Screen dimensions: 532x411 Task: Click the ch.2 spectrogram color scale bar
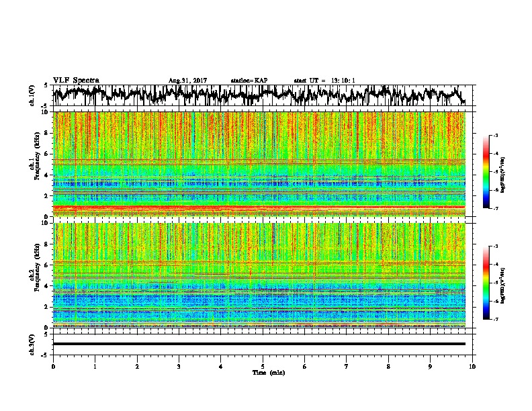486,283
